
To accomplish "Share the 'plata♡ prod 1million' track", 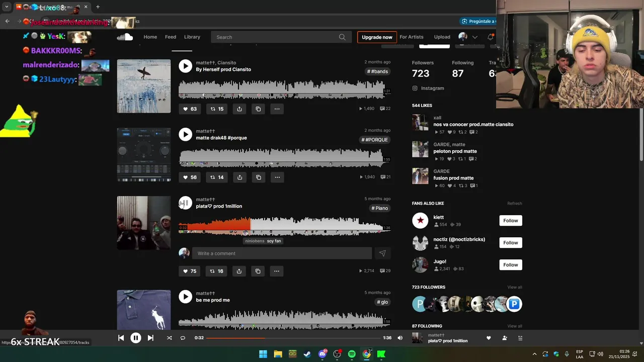I will 239,271.
